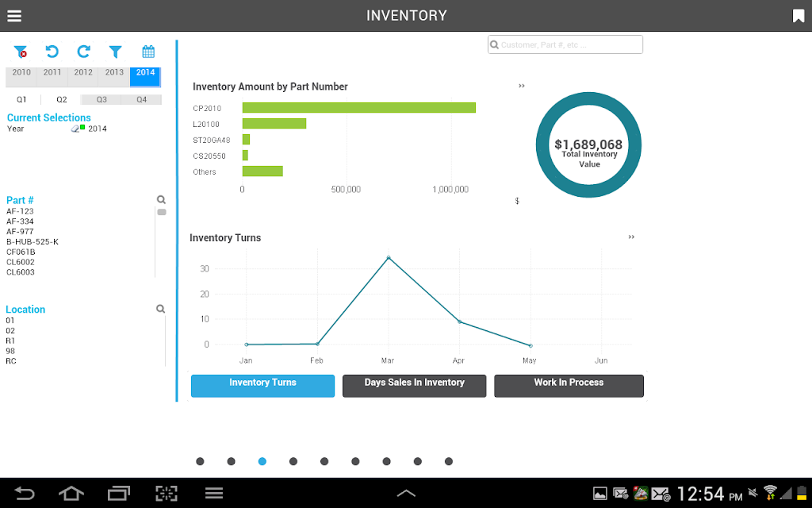Open the hamburger menu in header

point(14,16)
